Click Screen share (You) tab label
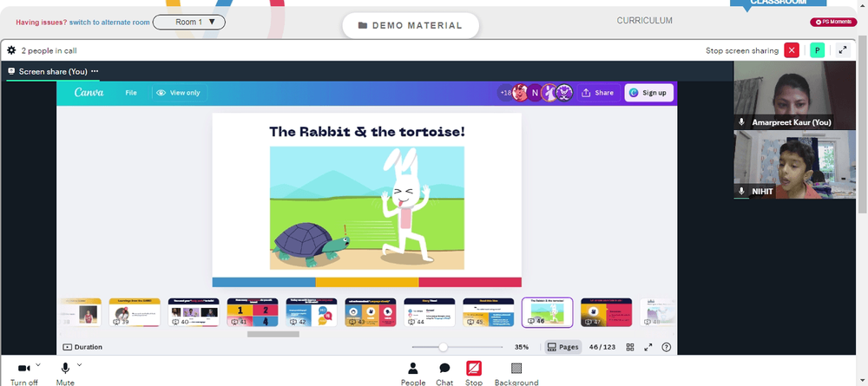Screen dimensions: 868x386 pos(53,71)
